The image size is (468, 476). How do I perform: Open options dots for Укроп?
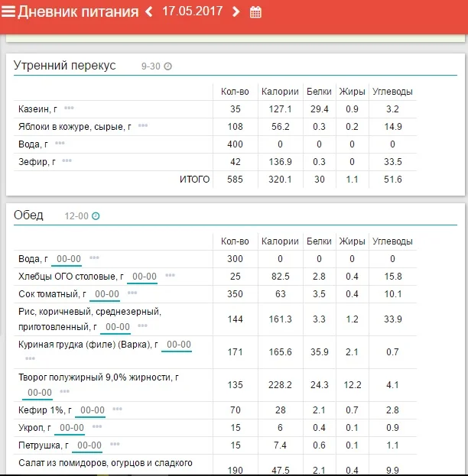pyautogui.click(x=97, y=426)
